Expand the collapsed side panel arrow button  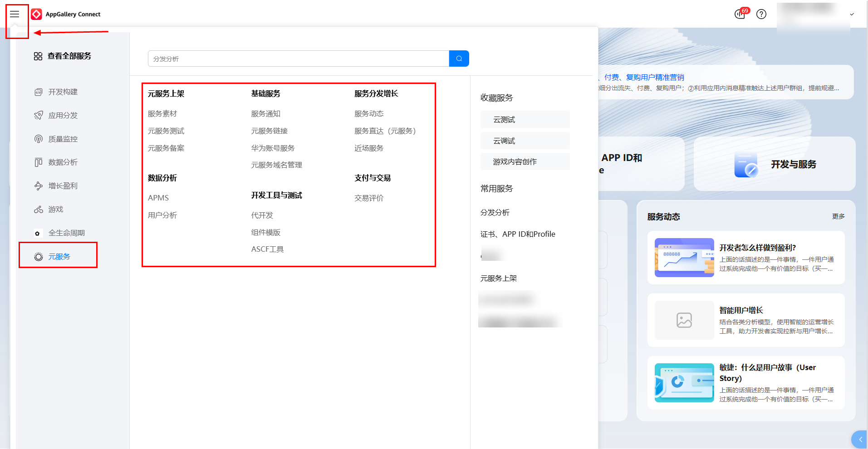(x=860, y=439)
